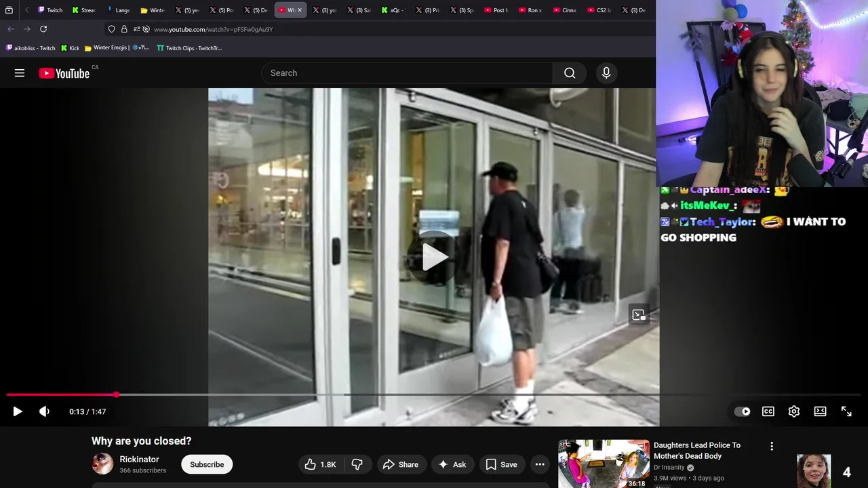Go forward in browser history
Image resolution: width=868 pixels, height=488 pixels.
pyautogui.click(x=27, y=29)
